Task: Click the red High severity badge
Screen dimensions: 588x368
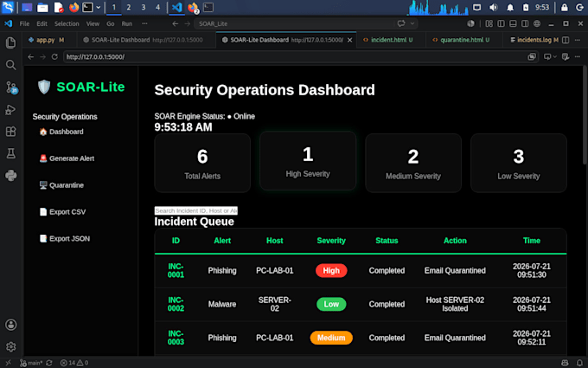Action: pyautogui.click(x=331, y=271)
